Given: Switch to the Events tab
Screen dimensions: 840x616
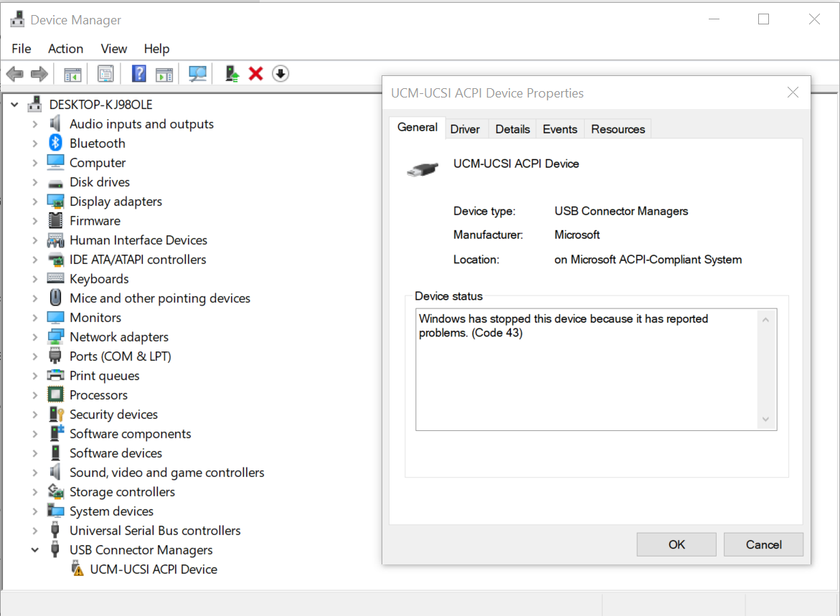Looking at the screenshot, I should (560, 129).
